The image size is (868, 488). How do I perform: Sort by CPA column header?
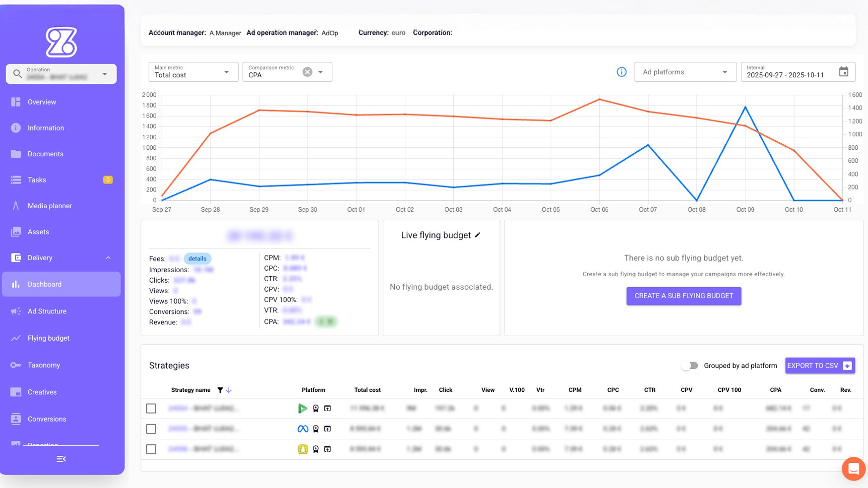point(776,390)
